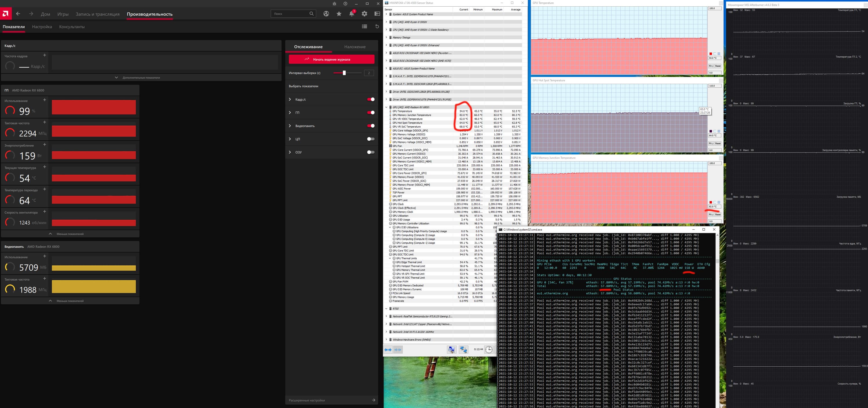Open the notifications bell in Radeon Software
Image resolution: width=868 pixels, height=408 pixels.
(352, 14)
